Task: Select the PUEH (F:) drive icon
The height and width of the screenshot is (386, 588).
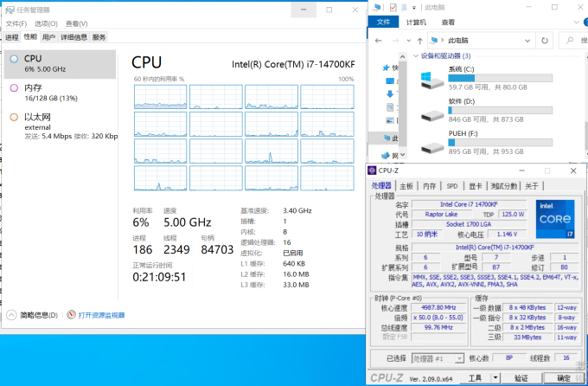Action: pos(432,148)
